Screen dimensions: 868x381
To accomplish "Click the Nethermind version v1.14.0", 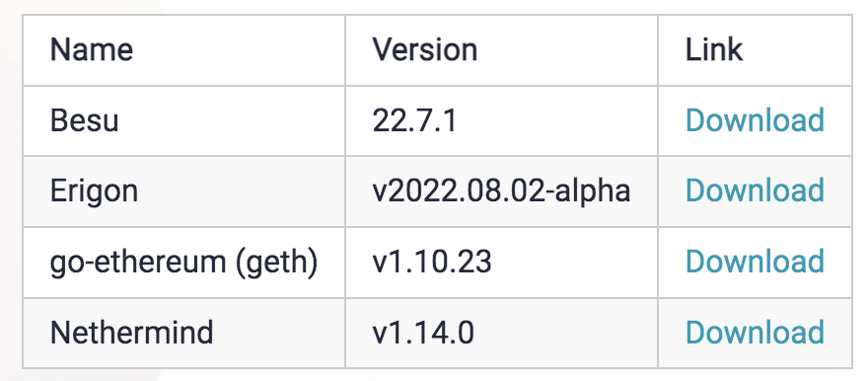I will pos(423,333).
